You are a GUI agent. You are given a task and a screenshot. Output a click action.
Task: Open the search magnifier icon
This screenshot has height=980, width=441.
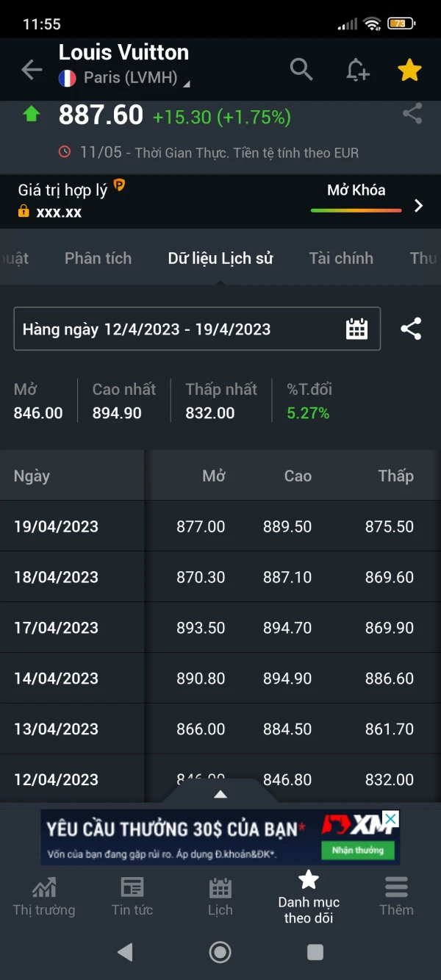(x=301, y=69)
